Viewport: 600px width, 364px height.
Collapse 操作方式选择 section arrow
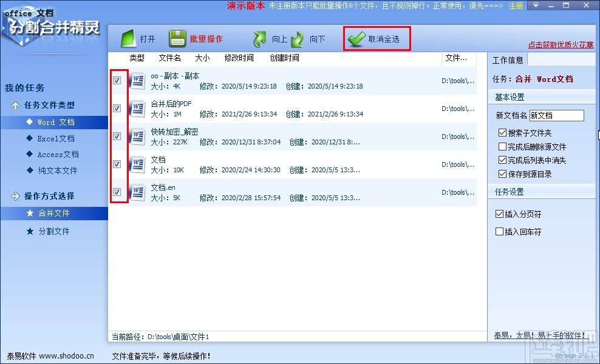15,196
